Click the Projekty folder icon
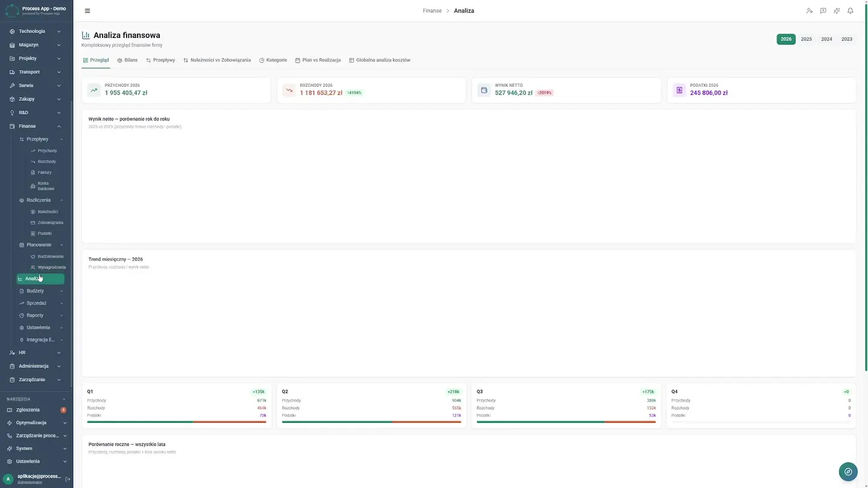The image size is (868, 488). (12, 58)
